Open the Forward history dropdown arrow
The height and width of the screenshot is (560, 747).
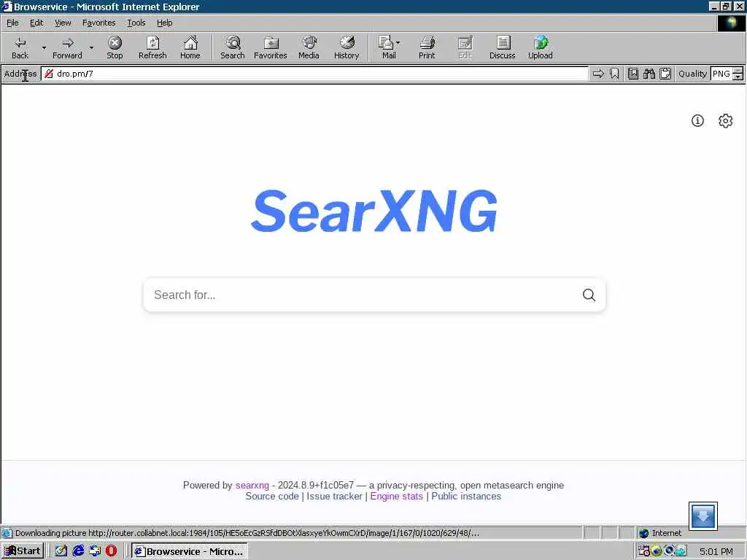coord(91,47)
